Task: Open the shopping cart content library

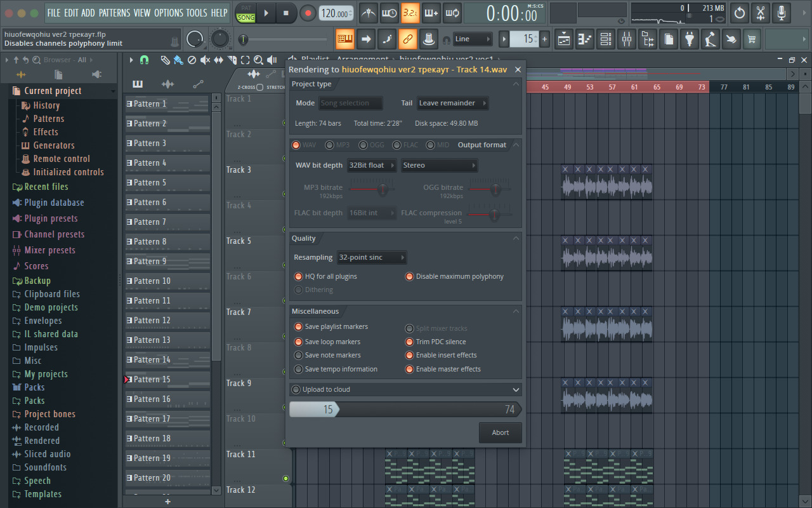Action: [751, 39]
